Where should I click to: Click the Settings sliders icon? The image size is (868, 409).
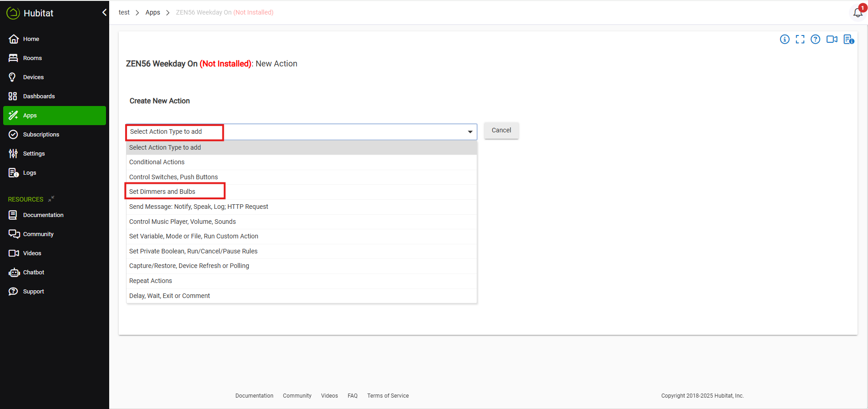13,154
